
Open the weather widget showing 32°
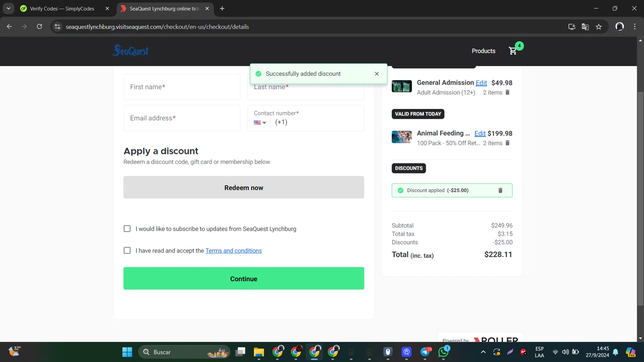[14, 351]
